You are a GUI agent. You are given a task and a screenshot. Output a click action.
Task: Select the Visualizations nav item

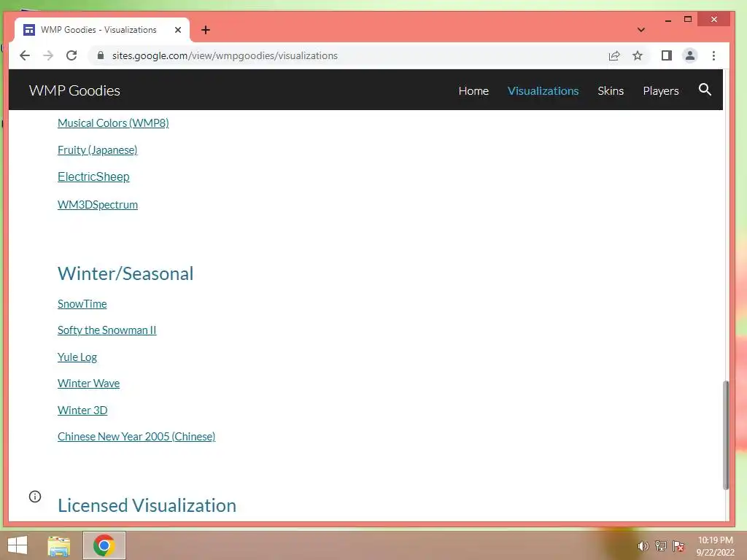[x=543, y=90]
